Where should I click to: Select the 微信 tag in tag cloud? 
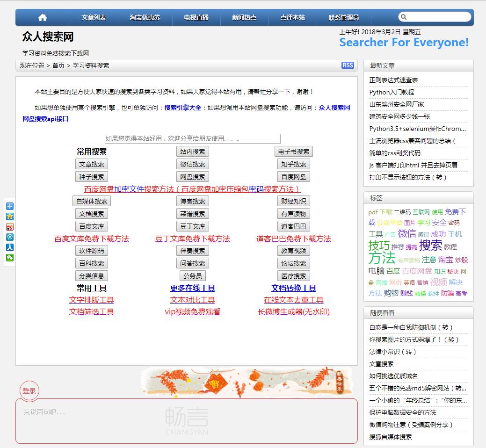tap(406, 233)
